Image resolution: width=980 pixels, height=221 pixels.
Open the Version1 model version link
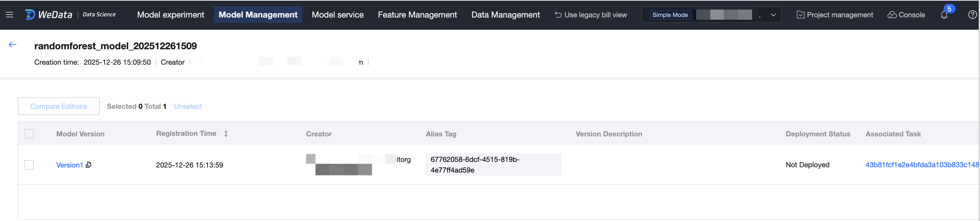coord(69,165)
